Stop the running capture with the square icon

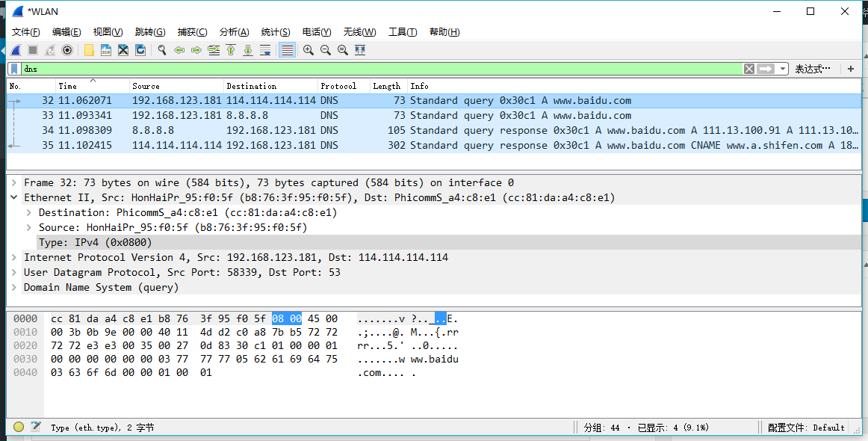(33, 50)
